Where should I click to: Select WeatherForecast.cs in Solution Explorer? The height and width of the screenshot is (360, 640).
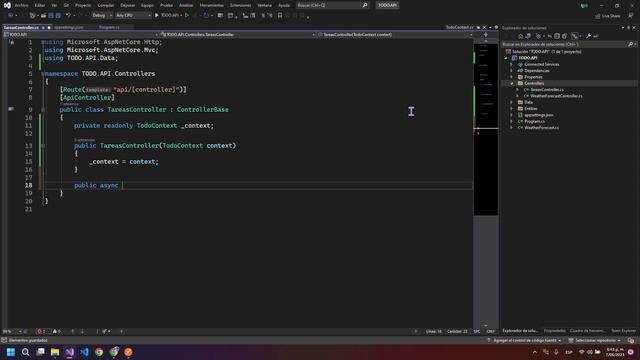(x=541, y=128)
